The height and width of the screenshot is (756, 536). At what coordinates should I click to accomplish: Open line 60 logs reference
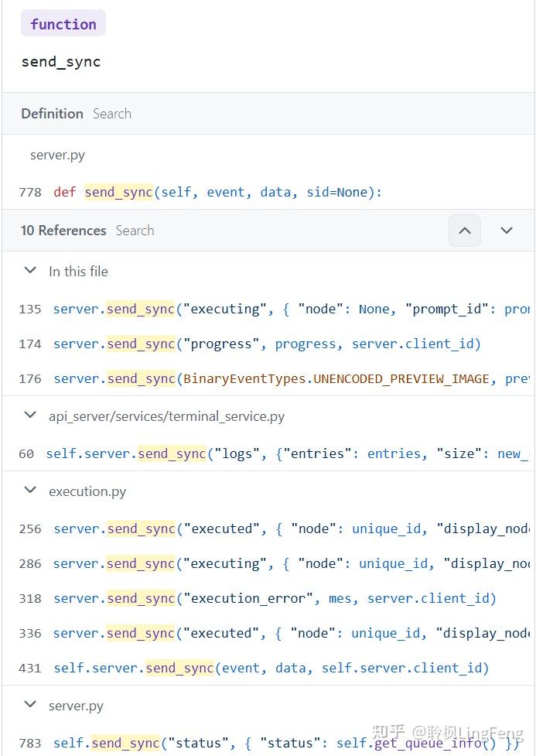[271, 453]
